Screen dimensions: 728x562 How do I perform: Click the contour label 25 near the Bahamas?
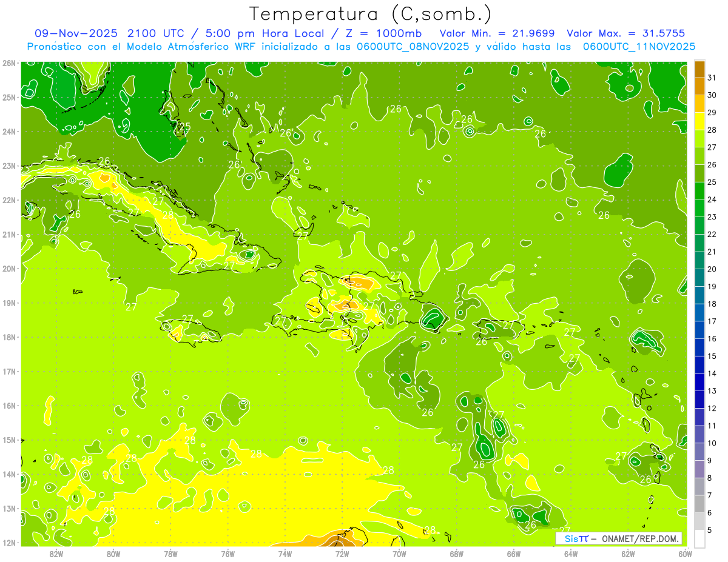point(184,127)
